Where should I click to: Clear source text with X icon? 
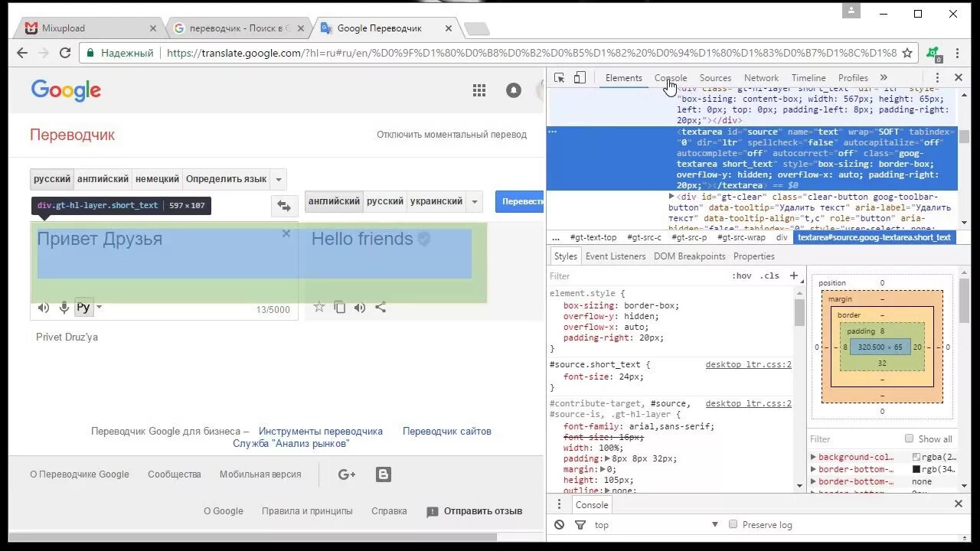[286, 233]
